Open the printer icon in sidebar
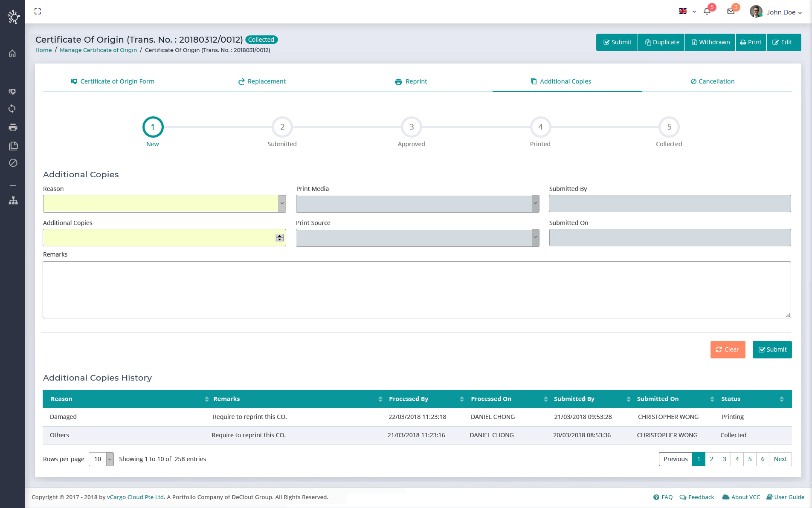Screen dimensions: 812x508 pos(13,127)
